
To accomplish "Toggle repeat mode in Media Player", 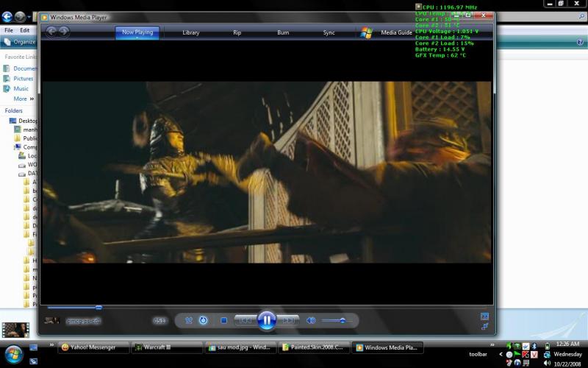I will point(204,320).
